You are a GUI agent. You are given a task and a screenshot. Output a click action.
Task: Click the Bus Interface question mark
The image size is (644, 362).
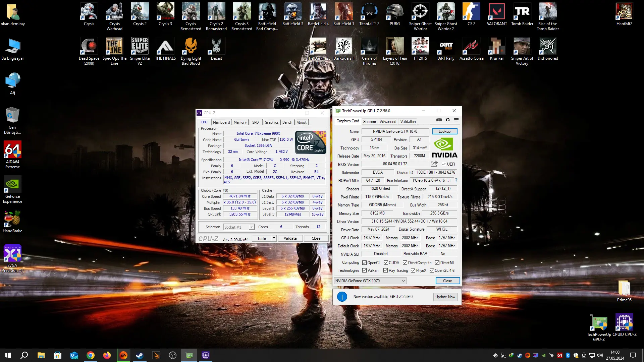(456, 180)
